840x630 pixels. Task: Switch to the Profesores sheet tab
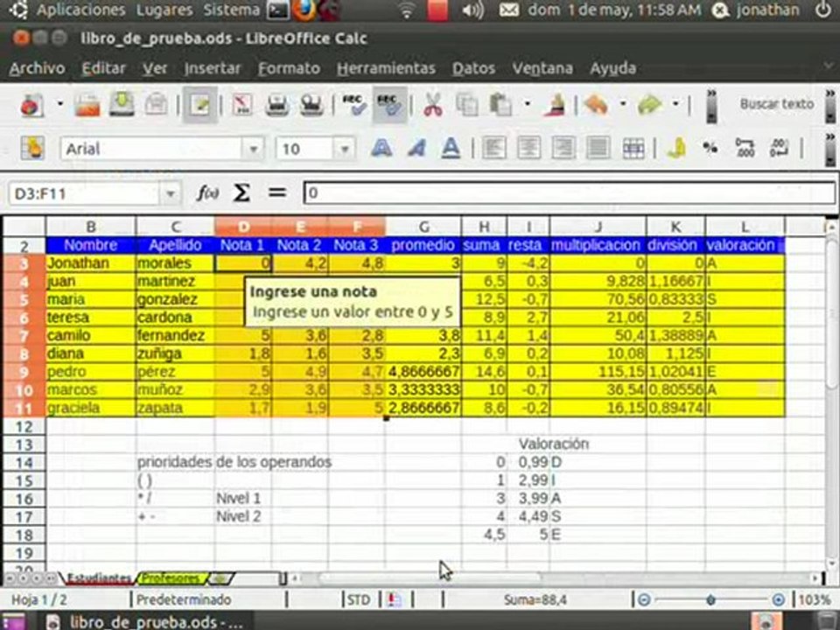click(x=172, y=578)
